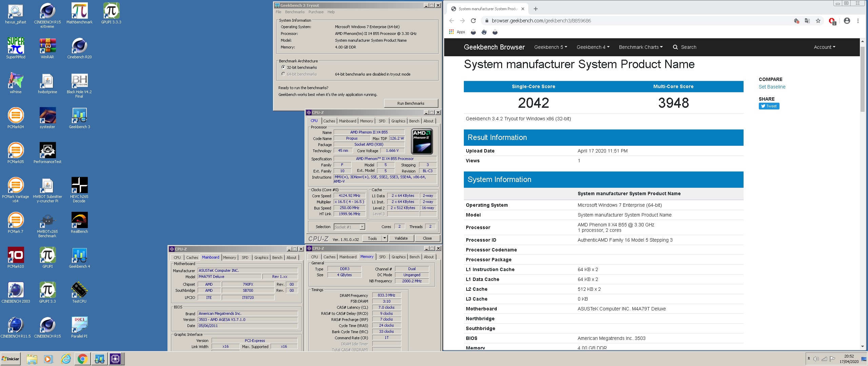This screenshot has width=868, height=366.
Task: Open the Benchmark Charts dropdown
Action: click(640, 47)
